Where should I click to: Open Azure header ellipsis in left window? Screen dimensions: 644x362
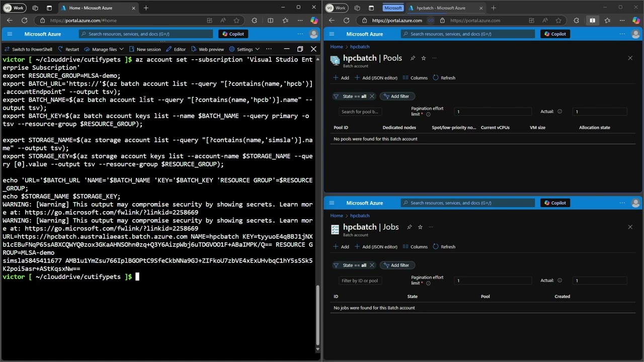pos(300,34)
